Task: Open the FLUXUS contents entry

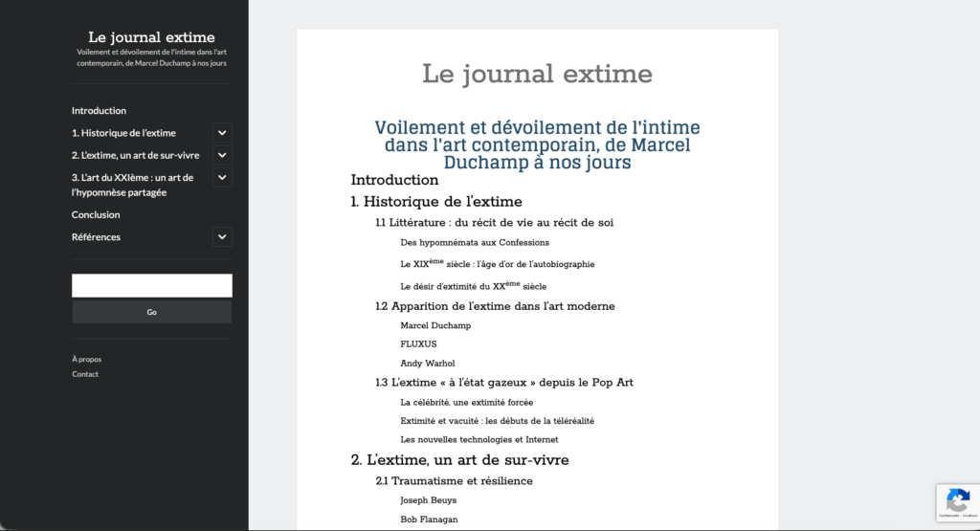Action: pyautogui.click(x=418, y=343)
